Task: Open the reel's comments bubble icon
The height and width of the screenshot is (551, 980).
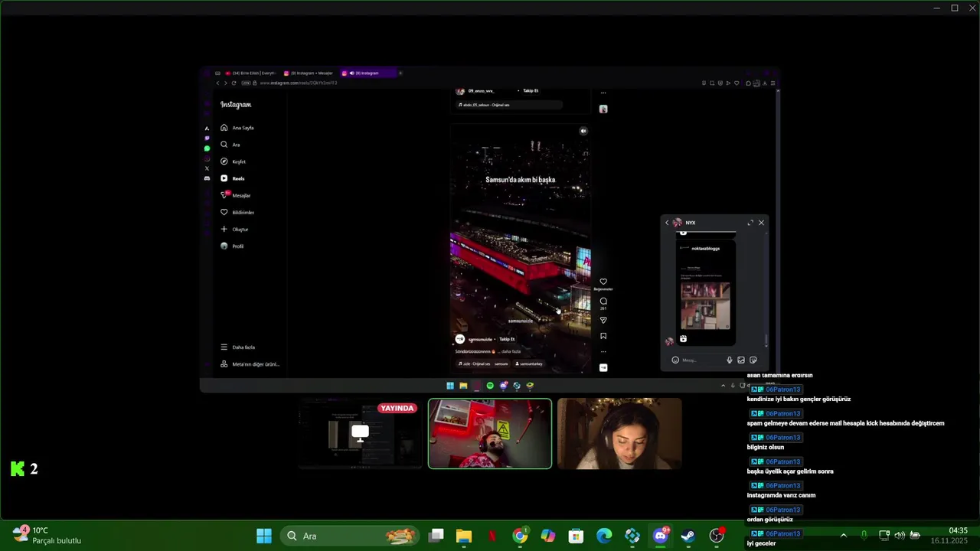Action: pyautogui.click(x=603, y=301)
